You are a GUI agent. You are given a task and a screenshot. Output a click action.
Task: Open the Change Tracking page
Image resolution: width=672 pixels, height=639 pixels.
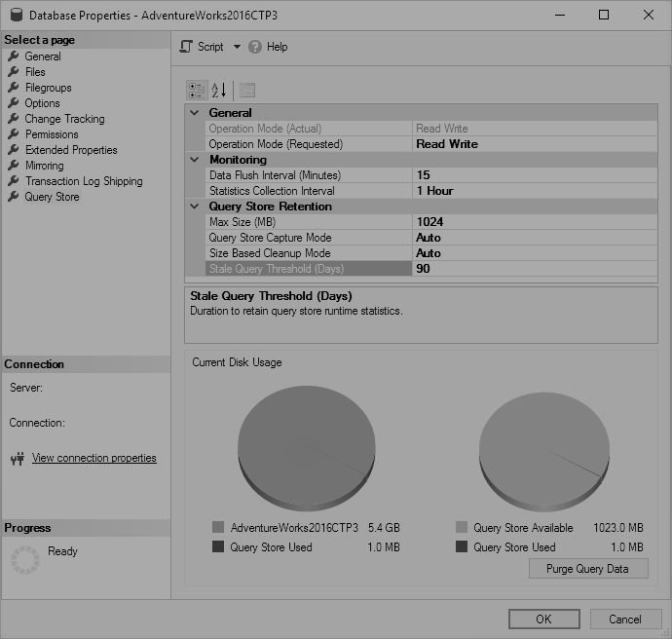[64, 119]
